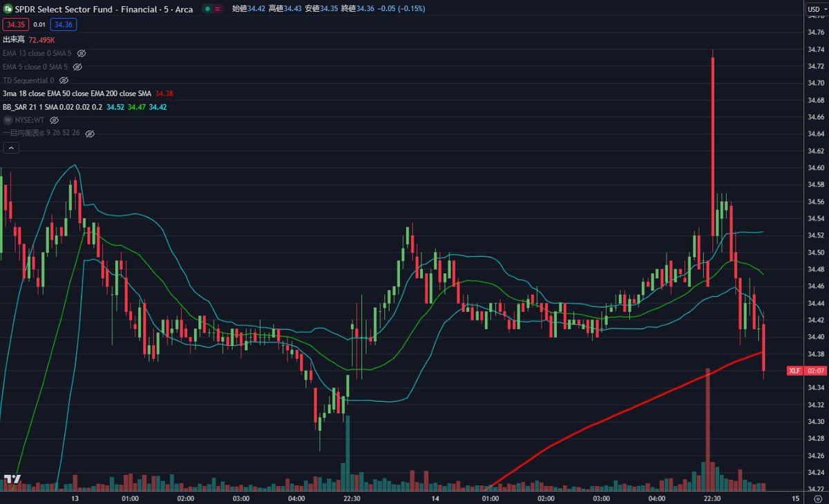
Task: Click the 安値 34.35 low value
Action: pyautogui.click(x=321, y=9)
